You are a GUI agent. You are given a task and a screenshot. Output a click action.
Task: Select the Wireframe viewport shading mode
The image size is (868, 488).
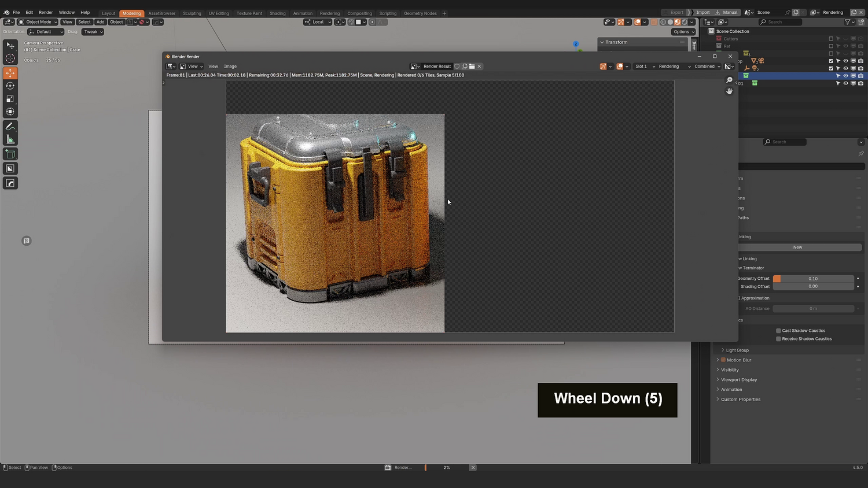[x=663, y=22]
